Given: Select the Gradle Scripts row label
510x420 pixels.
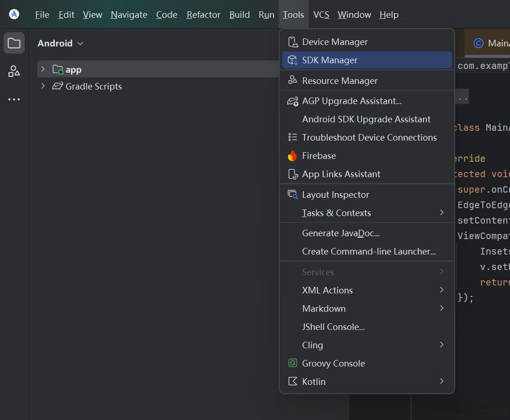Looking at the screenshot, I should (94, 86).
